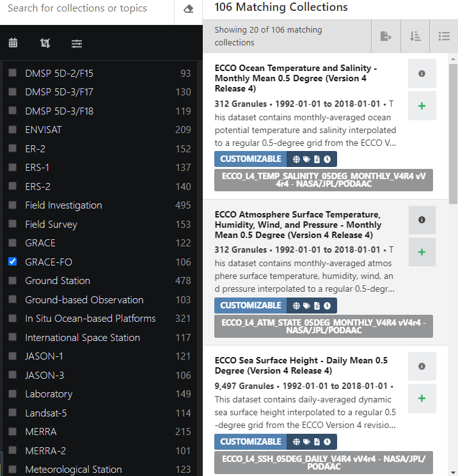Enable the ENVISAT platform filter
The height and width of the screenshot is (476, 458).
coord(12,129)
